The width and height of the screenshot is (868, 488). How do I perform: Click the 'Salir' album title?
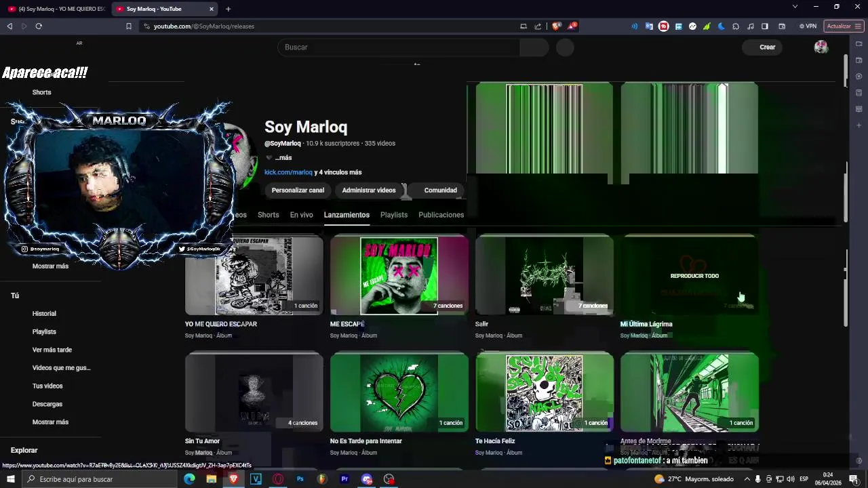[x=481, y=325]
